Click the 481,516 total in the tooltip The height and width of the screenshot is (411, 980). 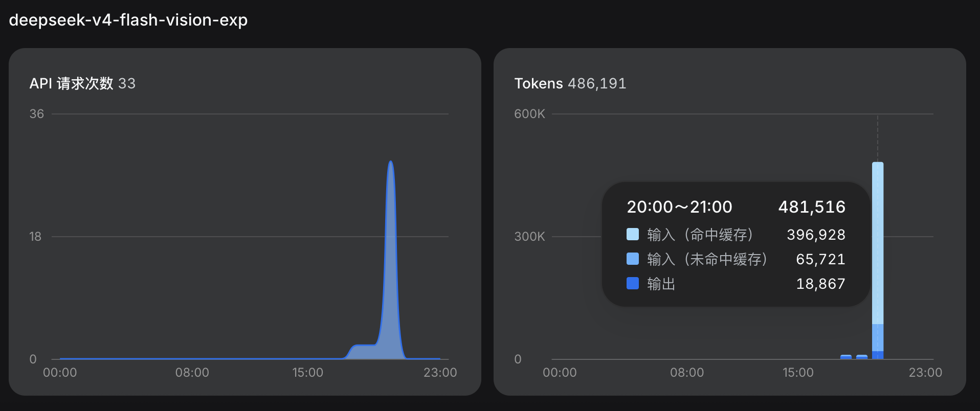click(x=812, y=207)
